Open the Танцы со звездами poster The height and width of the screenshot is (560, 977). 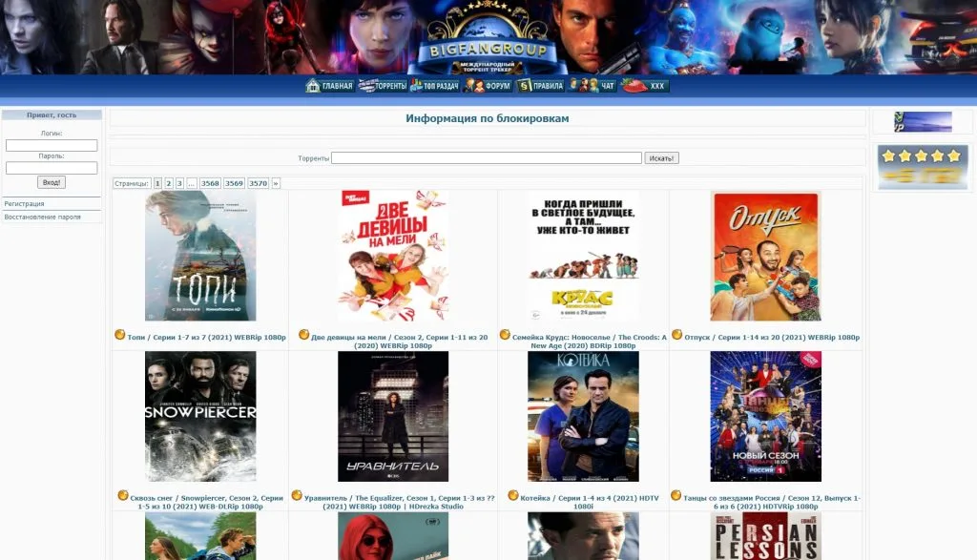tap(766, 416)
